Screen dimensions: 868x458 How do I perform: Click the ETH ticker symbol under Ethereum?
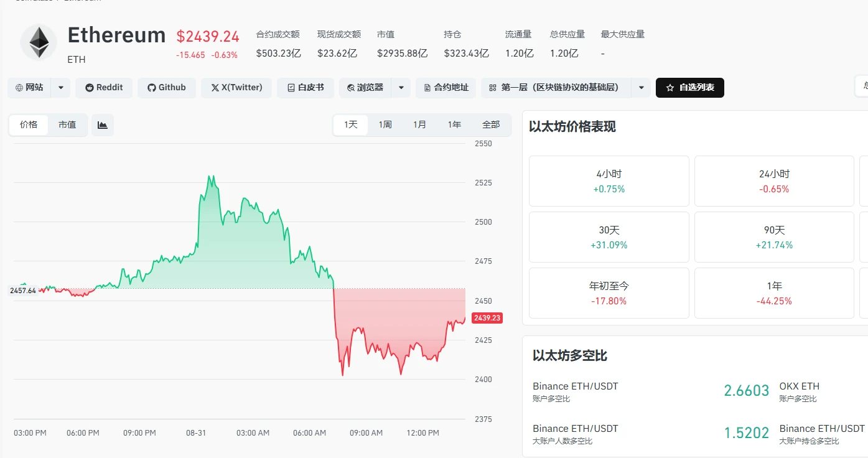tap(77, 60)
